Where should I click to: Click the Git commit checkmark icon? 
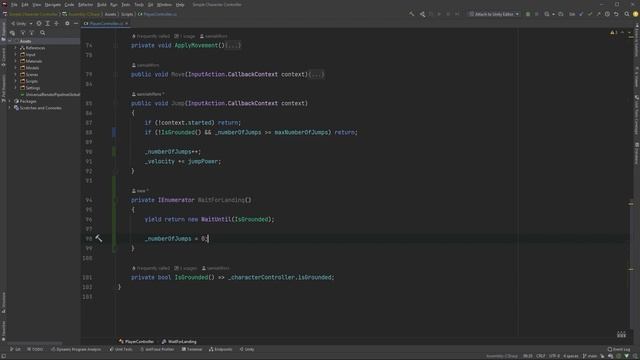589,14
